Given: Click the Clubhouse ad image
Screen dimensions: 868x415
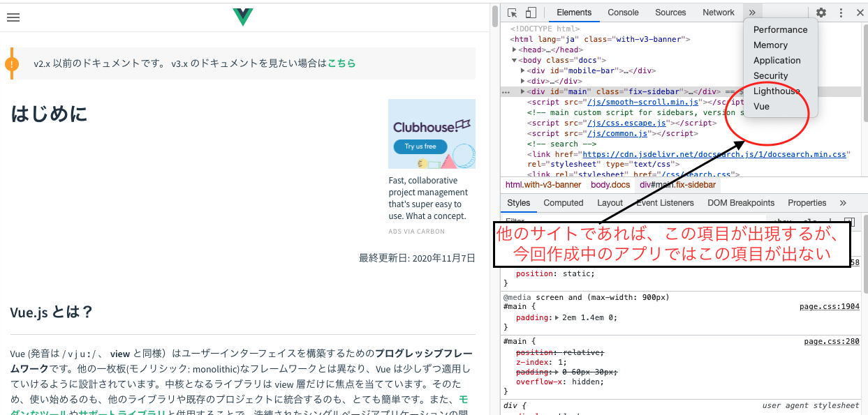Looking at the screenshot, I should (432, 134).
